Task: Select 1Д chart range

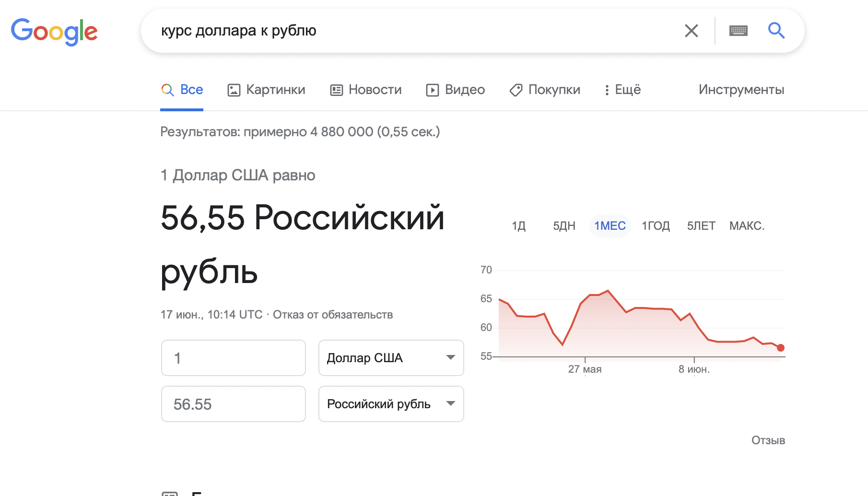Action: (518, 226)
